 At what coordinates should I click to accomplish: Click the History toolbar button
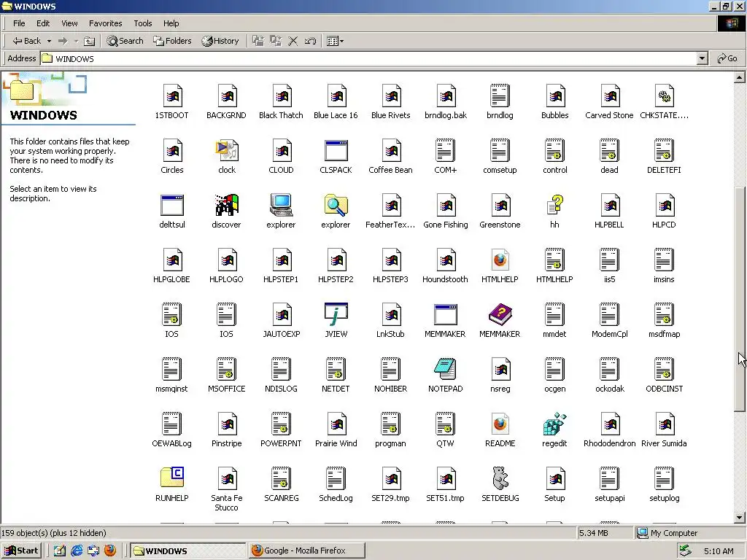pos(220,41)
